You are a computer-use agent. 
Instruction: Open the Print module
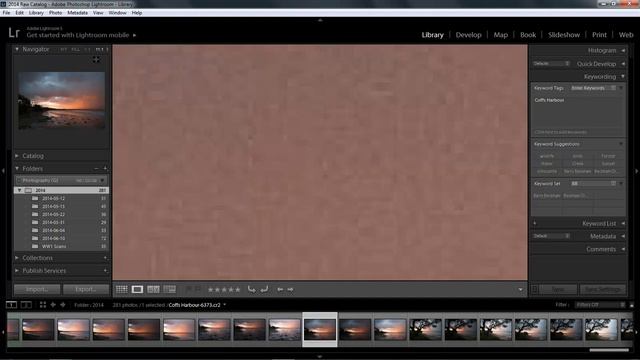point(599,35)
